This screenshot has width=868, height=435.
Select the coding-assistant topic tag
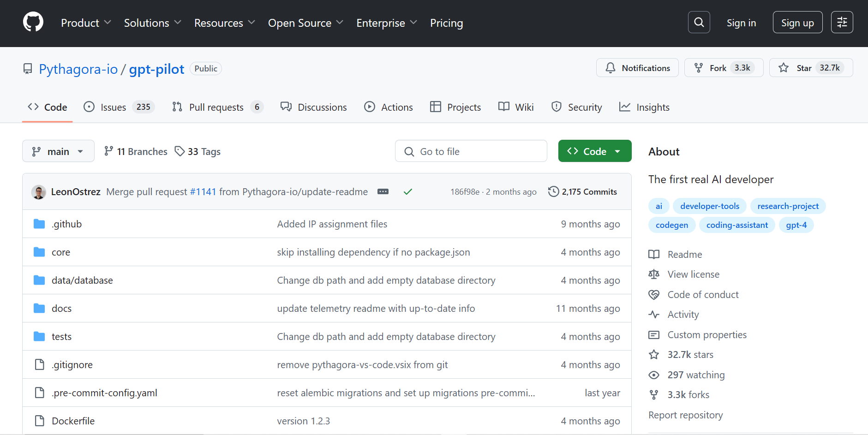[x=737, y=225]
